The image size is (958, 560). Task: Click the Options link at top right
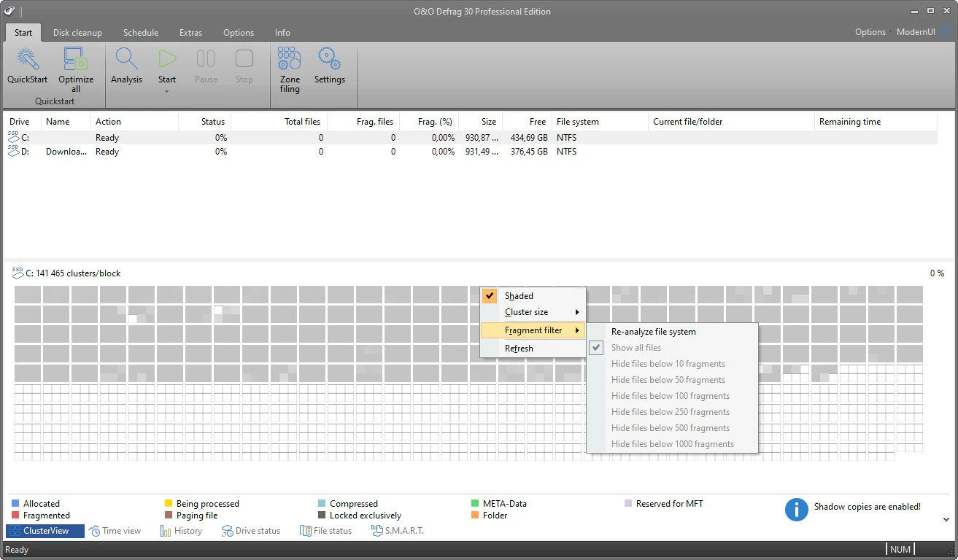tap(870, 32)
